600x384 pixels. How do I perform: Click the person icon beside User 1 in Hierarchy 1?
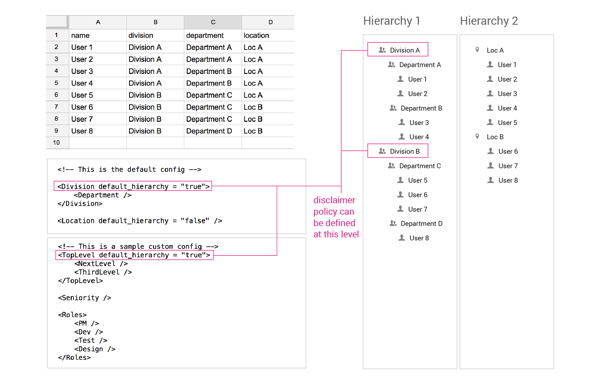coord(400,79)
